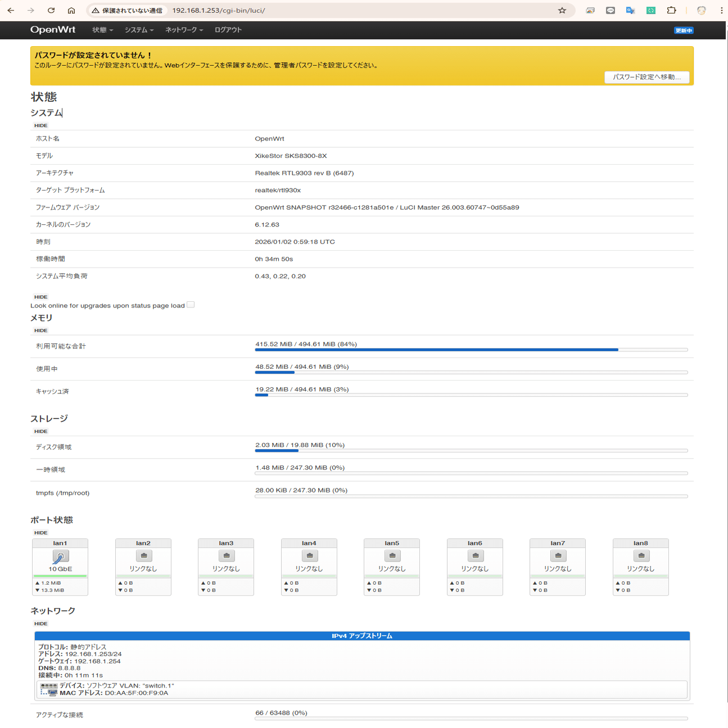The width and height of the screenshot is (728, 728).
Task: Click the browser extensions puzzle icon
Action: 671,10
